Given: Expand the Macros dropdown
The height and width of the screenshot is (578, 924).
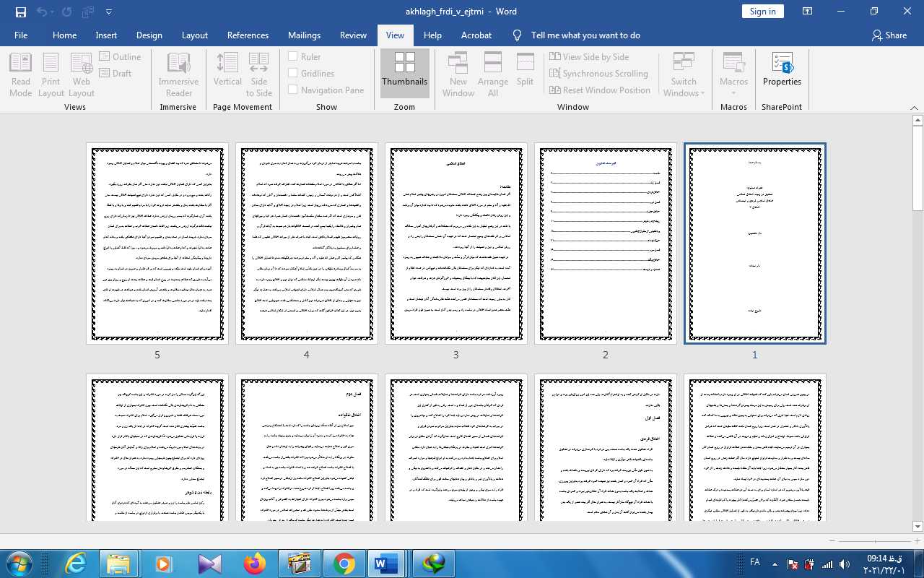Looking at the screenshot, I should tap(733, 92).
